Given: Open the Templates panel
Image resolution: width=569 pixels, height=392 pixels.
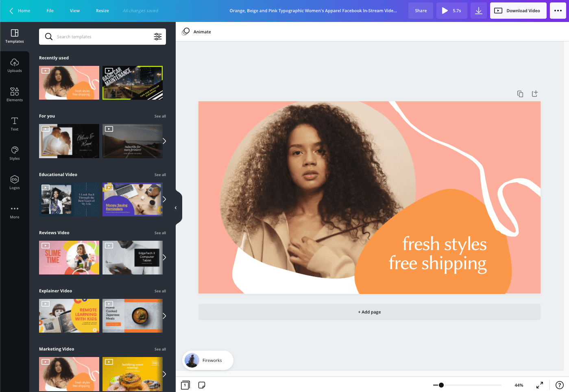Looking at the screenshot, I should pyautogui.click(x=15, y=36).
